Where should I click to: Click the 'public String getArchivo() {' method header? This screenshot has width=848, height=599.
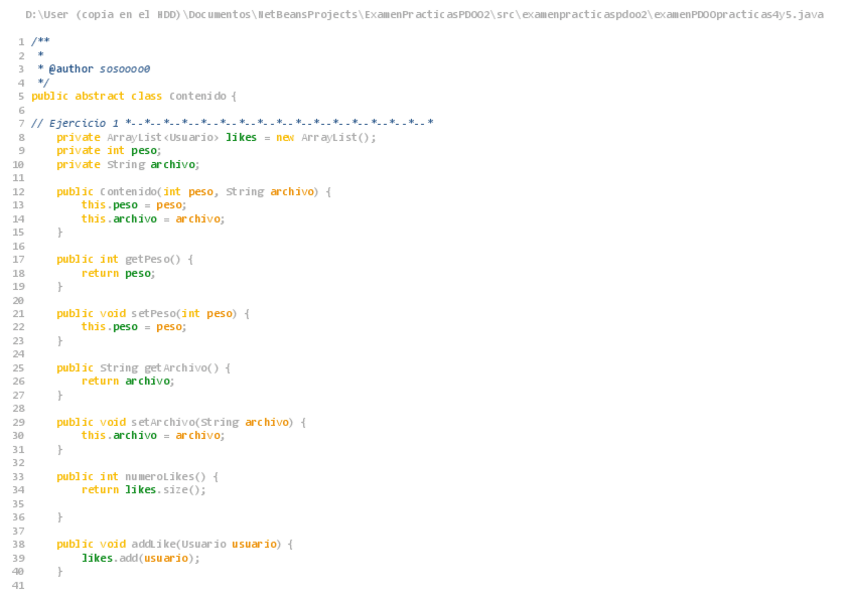(144, 368)
